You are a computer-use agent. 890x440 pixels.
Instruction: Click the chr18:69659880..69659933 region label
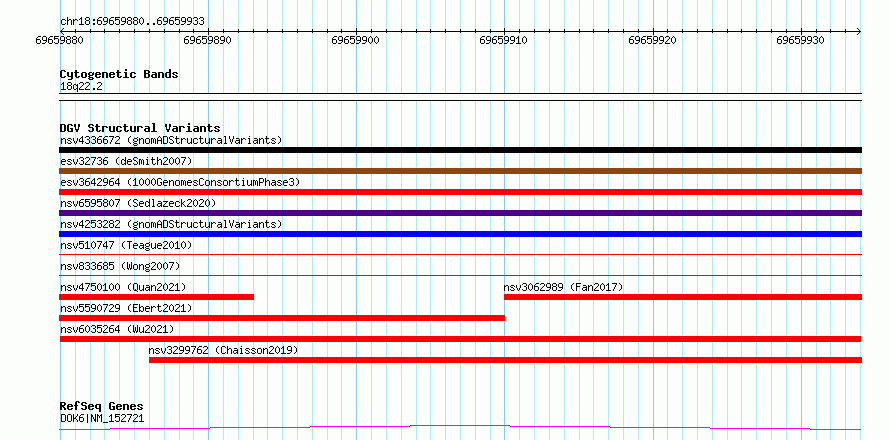pyautogui.click(x=132, y=22)
